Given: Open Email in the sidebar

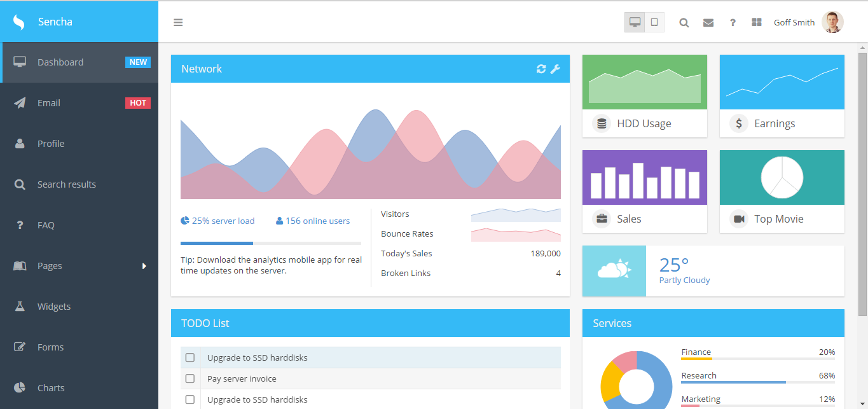Looking at the screenshot, I should coord(79,103).
